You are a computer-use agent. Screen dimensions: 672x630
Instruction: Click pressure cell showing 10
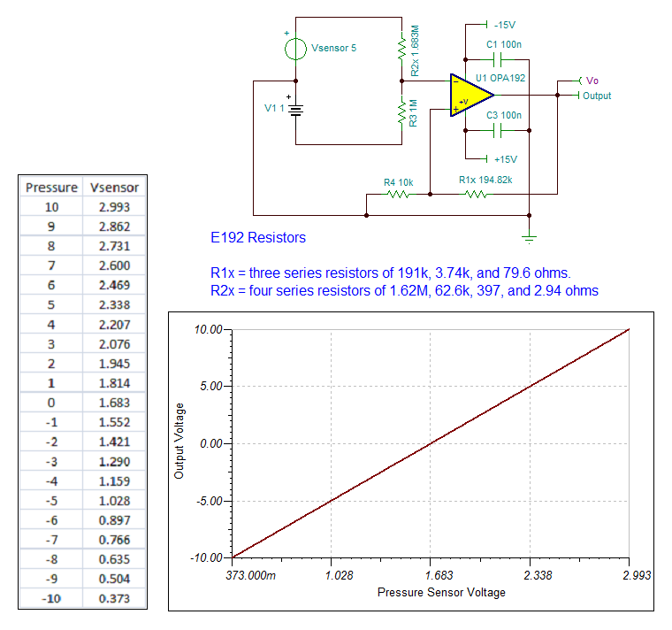51,207
